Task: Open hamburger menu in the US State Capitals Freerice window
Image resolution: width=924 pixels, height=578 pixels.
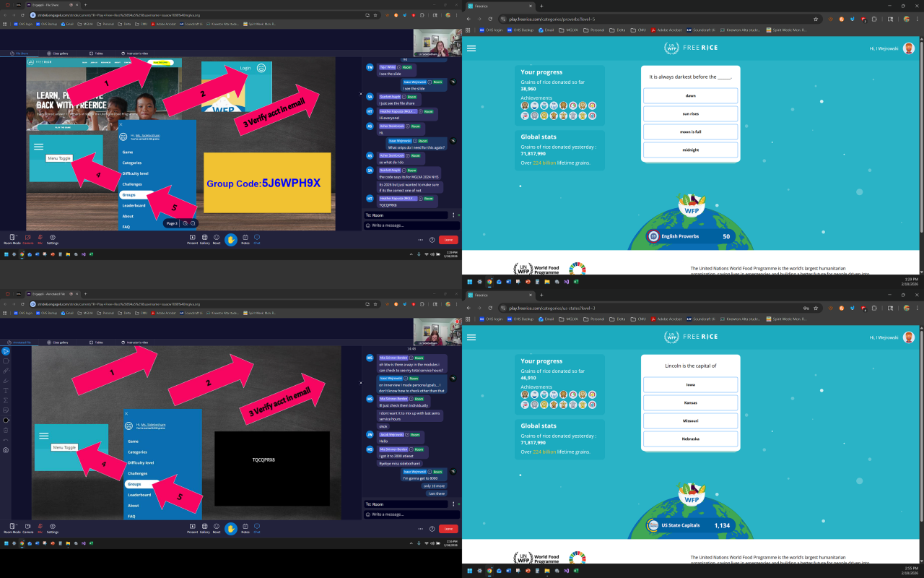Action: [471, 337]
